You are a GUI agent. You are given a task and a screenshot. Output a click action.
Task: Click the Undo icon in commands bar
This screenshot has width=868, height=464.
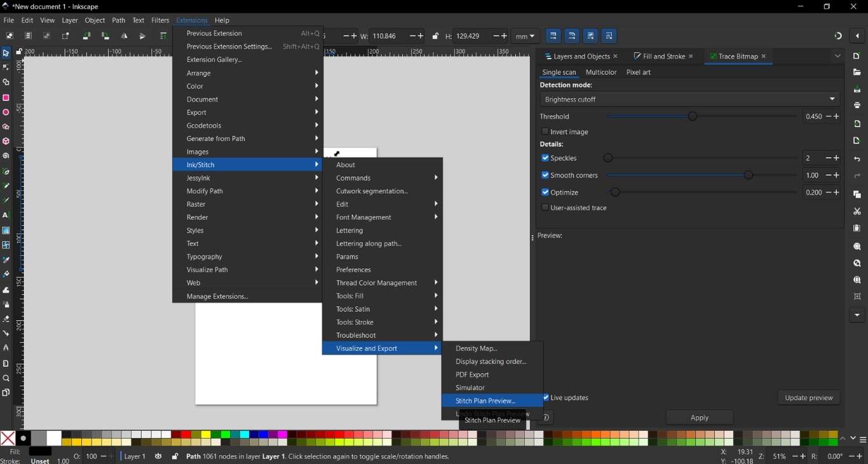tap(857, 160)
